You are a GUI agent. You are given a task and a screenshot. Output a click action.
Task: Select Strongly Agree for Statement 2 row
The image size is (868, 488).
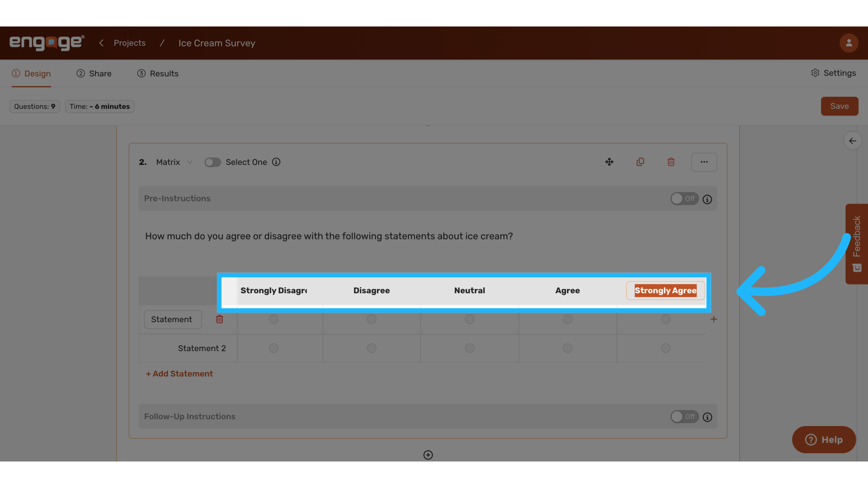[665, 348]
